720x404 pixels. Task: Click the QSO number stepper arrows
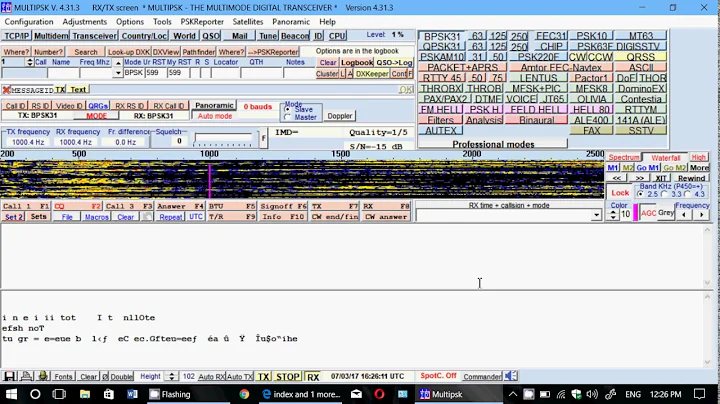pos(29,62)
